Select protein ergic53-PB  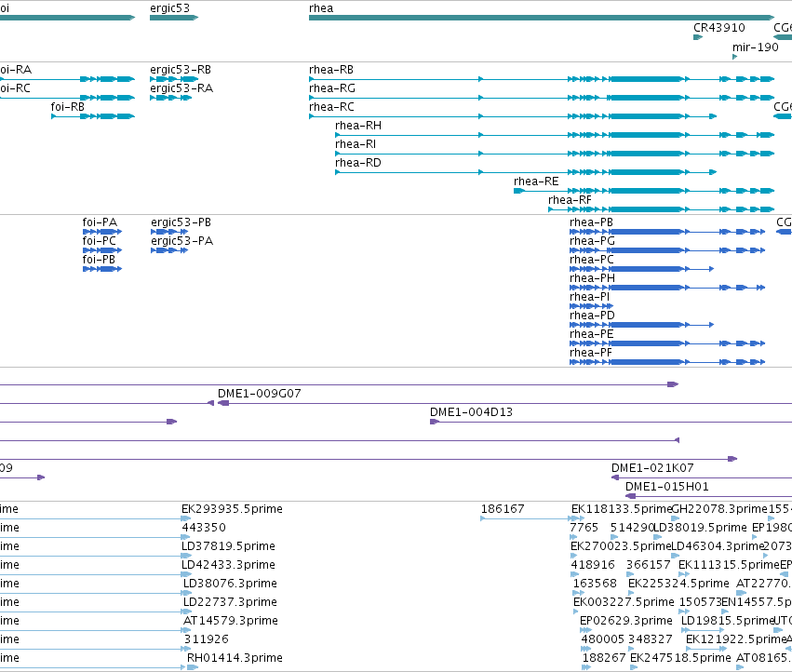(x=169, y=232)
